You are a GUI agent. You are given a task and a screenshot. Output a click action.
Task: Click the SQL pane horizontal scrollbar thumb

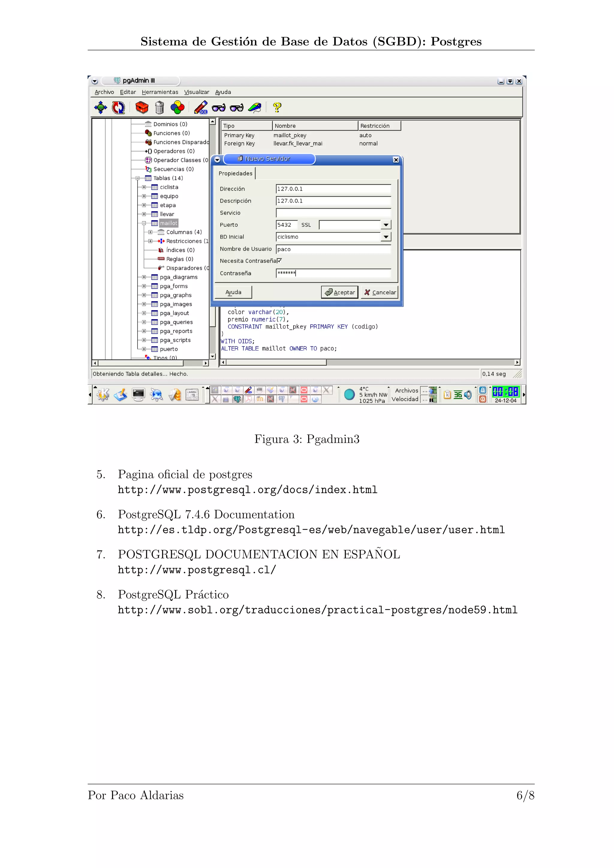point(276,363)
